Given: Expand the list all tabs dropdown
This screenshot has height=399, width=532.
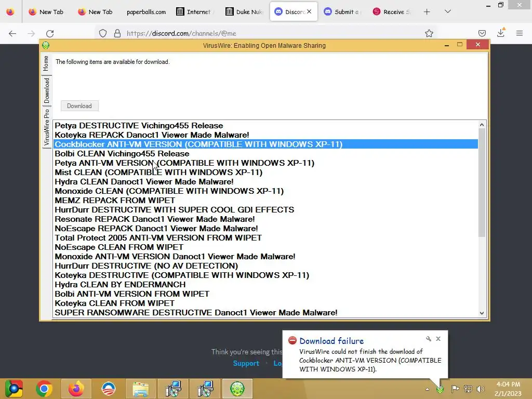Looking at the screenshot, I should [x=448, y=11].
